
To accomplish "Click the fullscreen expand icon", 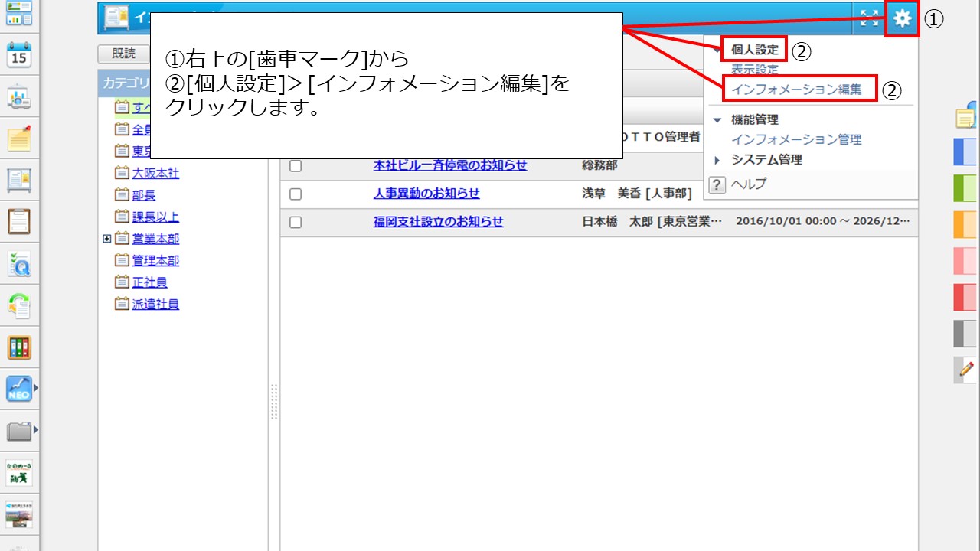I will click(x=869, y=19).
